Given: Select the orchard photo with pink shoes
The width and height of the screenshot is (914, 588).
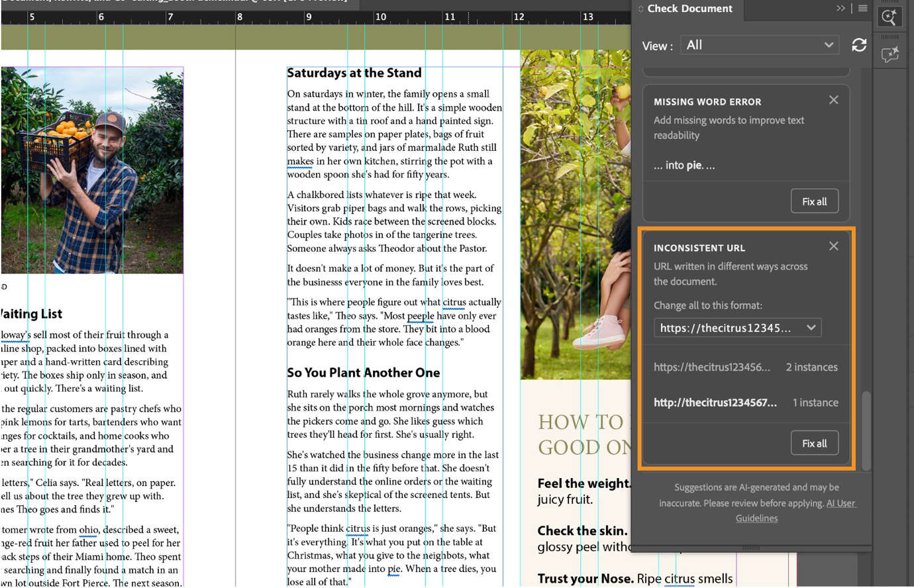Looking at the screenshot, I should point(576,215).
